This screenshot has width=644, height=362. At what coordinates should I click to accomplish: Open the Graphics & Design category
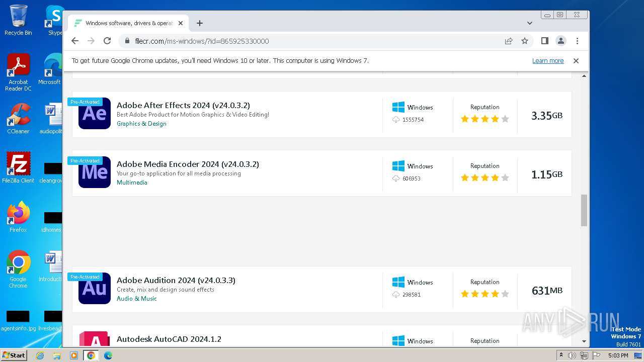141,124
